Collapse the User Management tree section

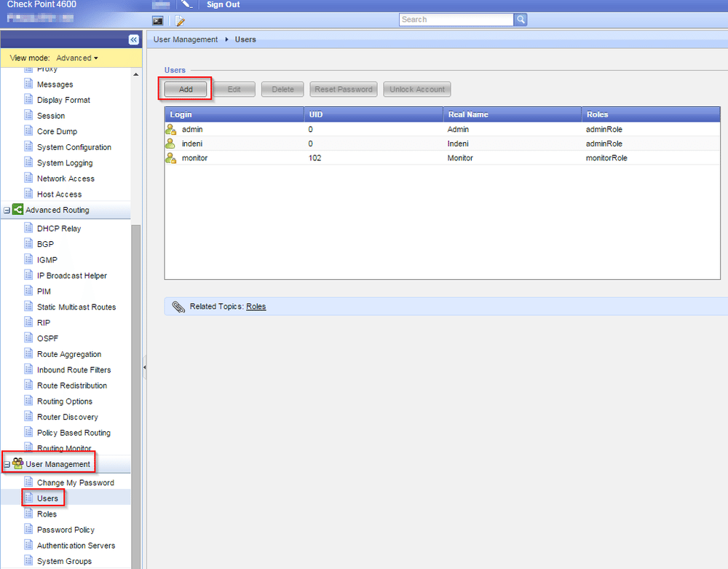(7, 465)
